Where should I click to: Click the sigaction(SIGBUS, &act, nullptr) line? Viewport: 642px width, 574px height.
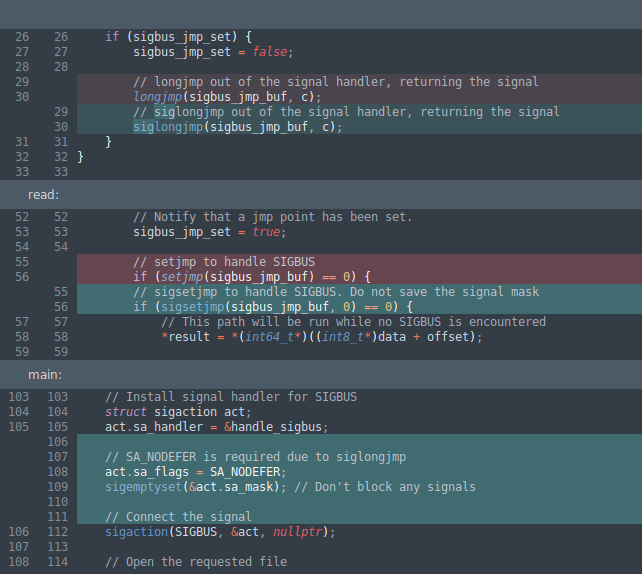219,532
